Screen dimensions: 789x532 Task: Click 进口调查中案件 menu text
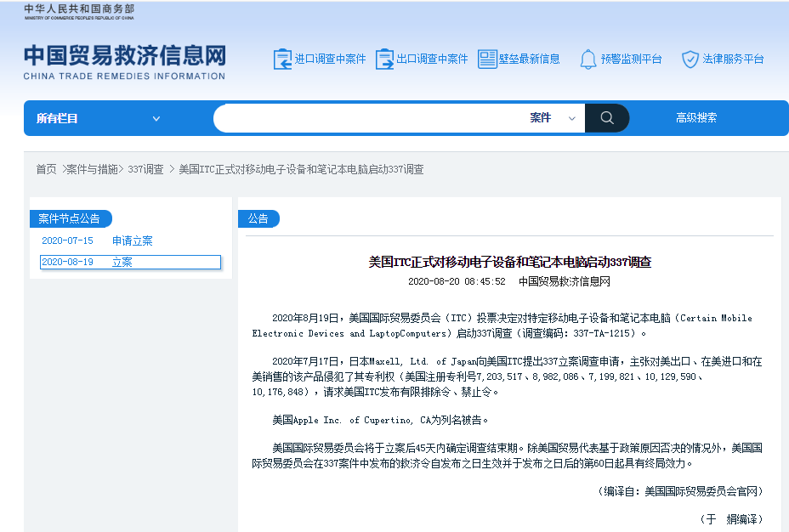[x=330, y=59]
